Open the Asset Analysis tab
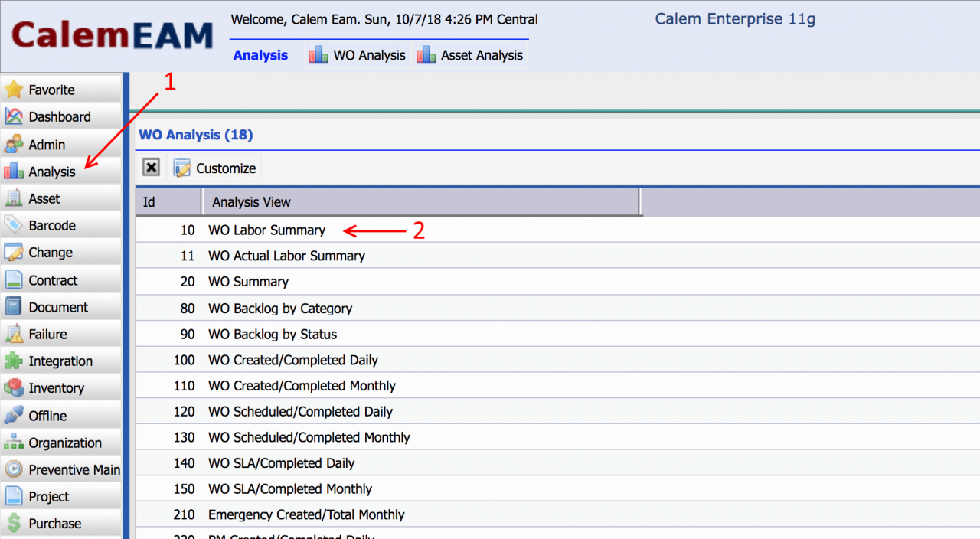The image size is (980, 539). click(x=470, y=55)
